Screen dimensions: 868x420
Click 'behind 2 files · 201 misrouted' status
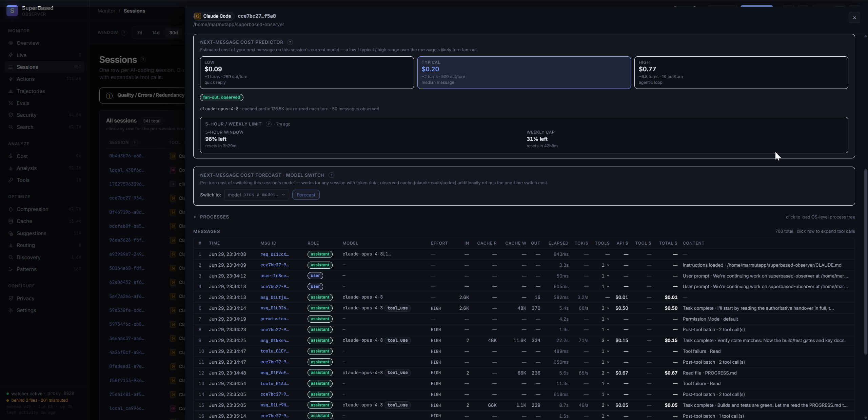[x=39, y=400]
